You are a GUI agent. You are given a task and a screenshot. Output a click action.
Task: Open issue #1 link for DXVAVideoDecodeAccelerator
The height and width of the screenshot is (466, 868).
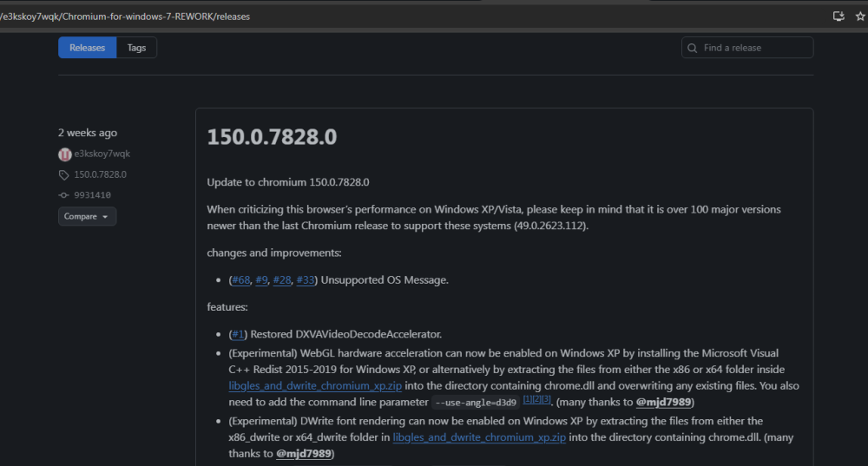point(238,334)
